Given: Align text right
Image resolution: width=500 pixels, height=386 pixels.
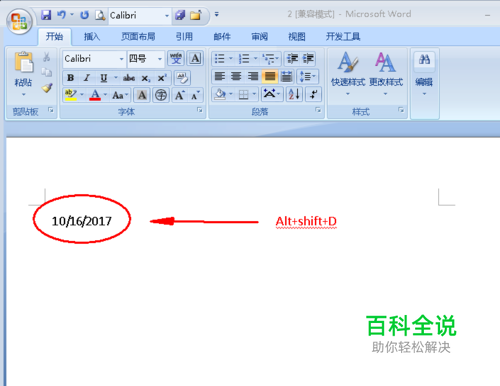Looking at the screenshot, I should 253,77.
